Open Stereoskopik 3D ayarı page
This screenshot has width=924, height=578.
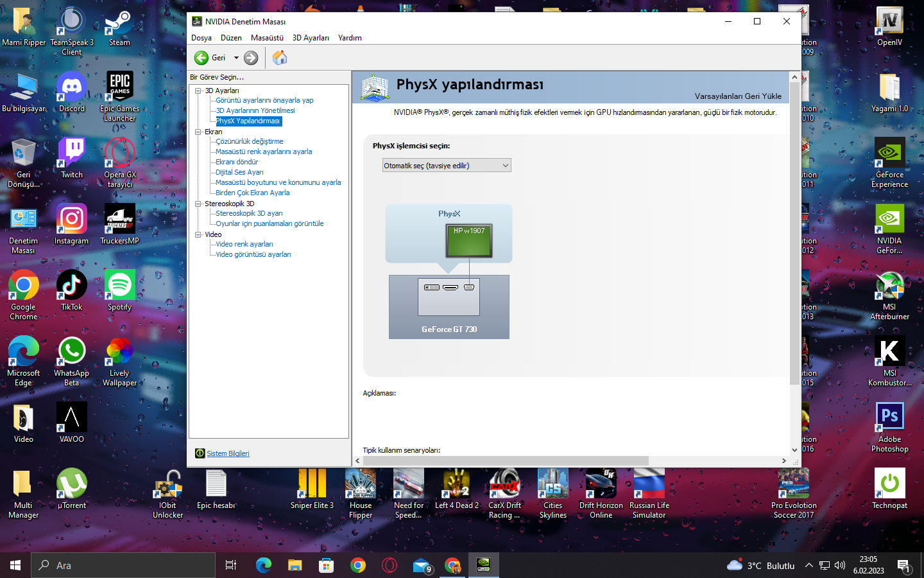click(249, 213)
